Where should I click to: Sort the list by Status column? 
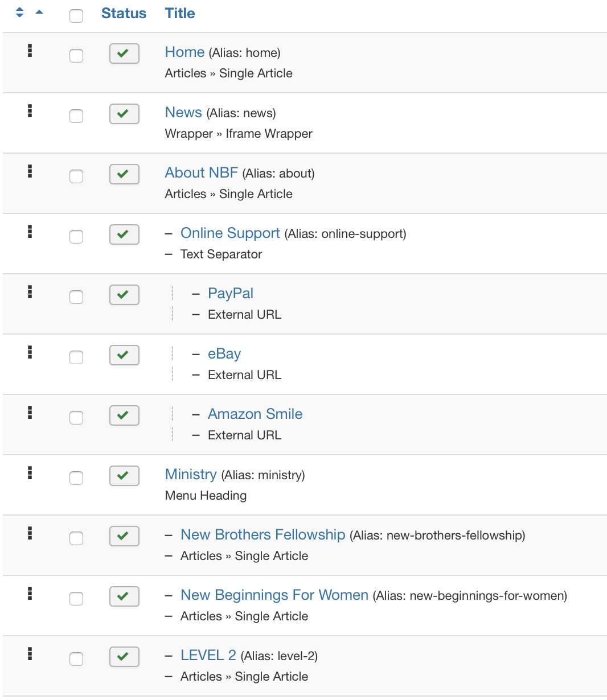124,13
